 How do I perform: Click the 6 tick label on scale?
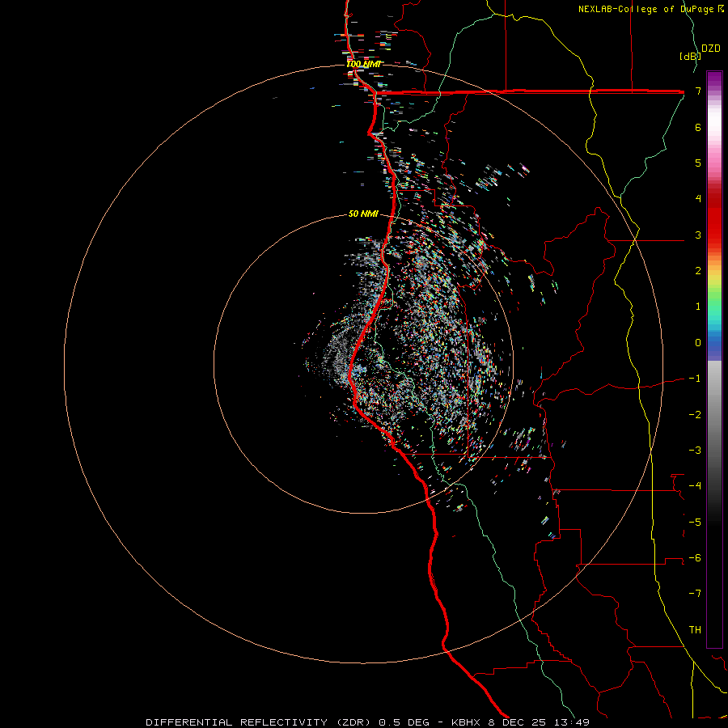pyautogui.click(x=698, y=127)
